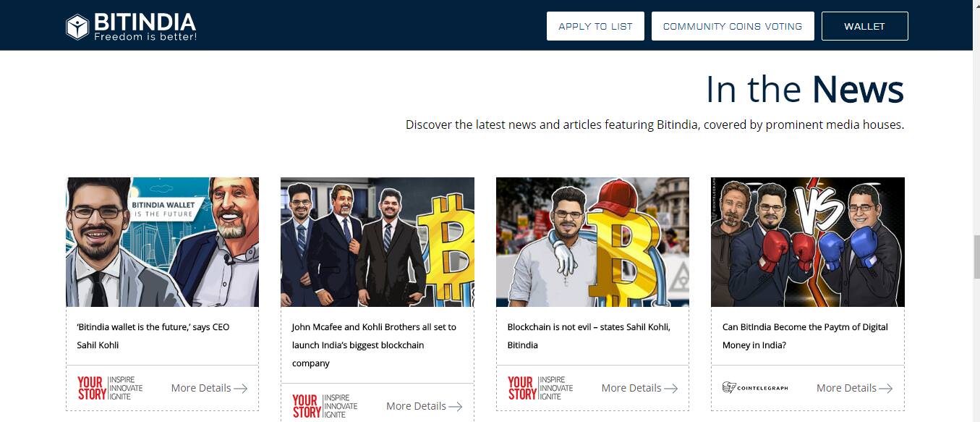Click headline 'Blockchain is not evil' by Sahil Kohli
Image resolution: width=980 pixels, height=422 pixels.
tap(589, 336)
